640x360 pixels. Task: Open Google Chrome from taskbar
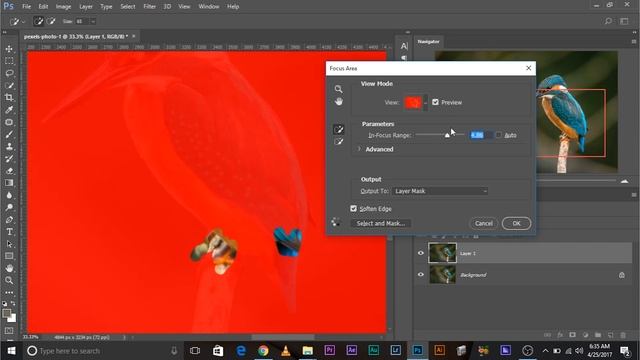click(263, 351)
